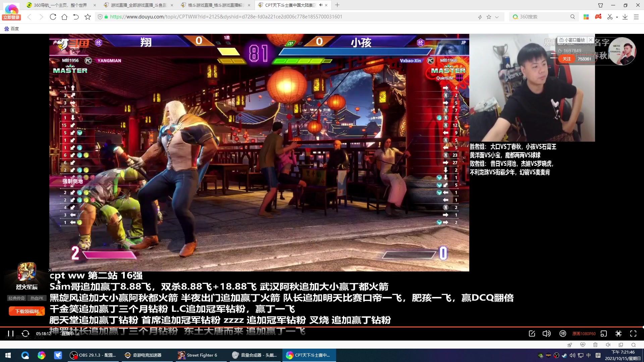Reload the stream with the refresh icon in player bar
Viewport: 644px width, 362px height.
point(25,334)
